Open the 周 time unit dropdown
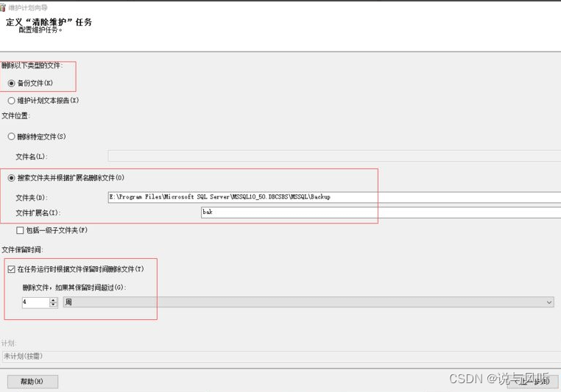561x392 pixels. coord(308,302)
